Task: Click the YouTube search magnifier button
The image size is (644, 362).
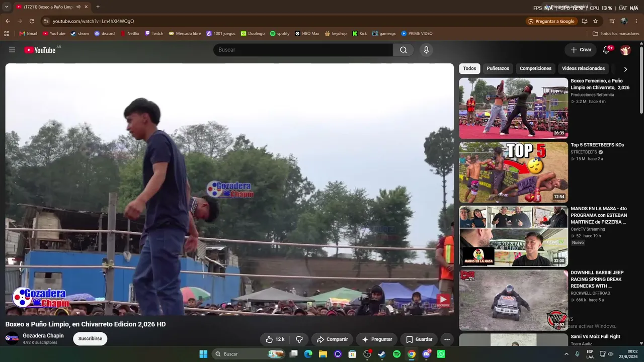Action: [404, 50]
